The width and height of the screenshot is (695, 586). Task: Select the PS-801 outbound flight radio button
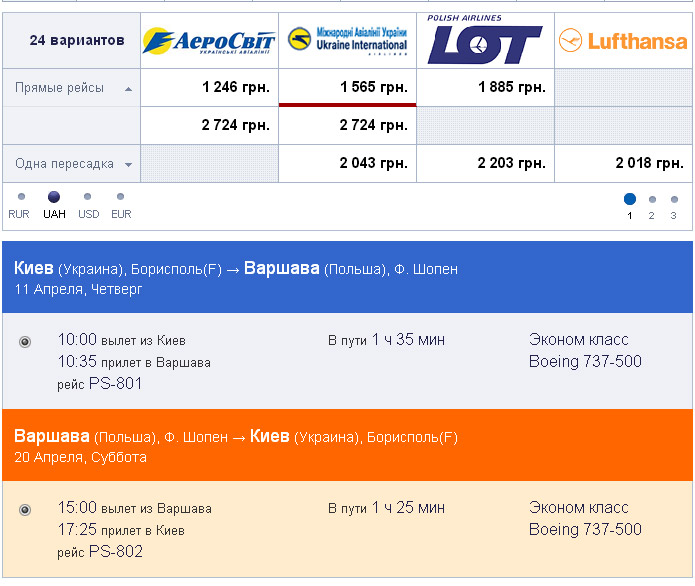pos(25,342)
